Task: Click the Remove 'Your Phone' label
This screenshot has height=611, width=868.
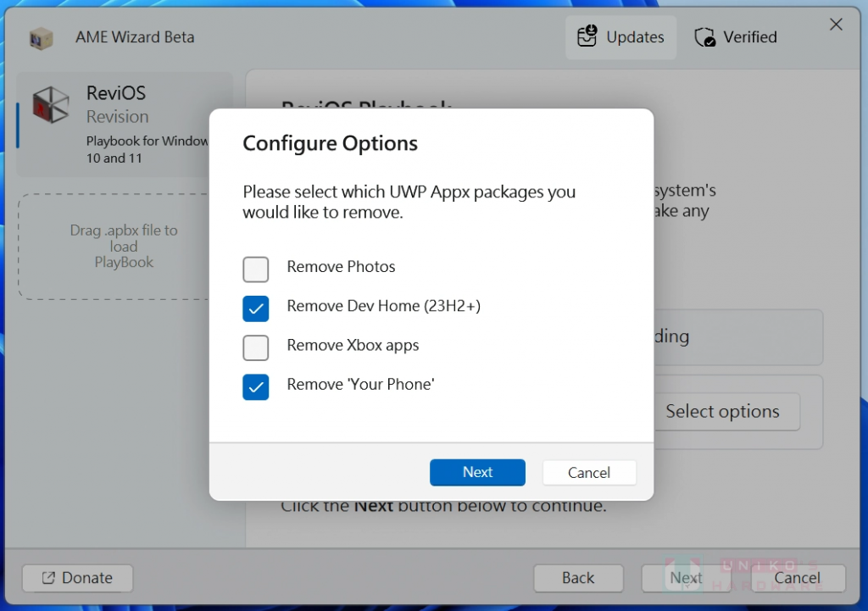Action: [360, 385]
